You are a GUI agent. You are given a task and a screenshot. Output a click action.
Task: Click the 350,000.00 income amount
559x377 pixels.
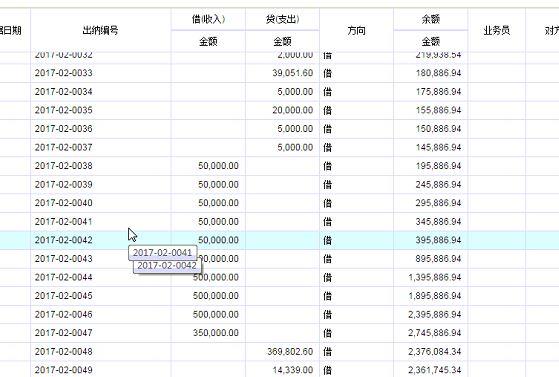(216, 333)
